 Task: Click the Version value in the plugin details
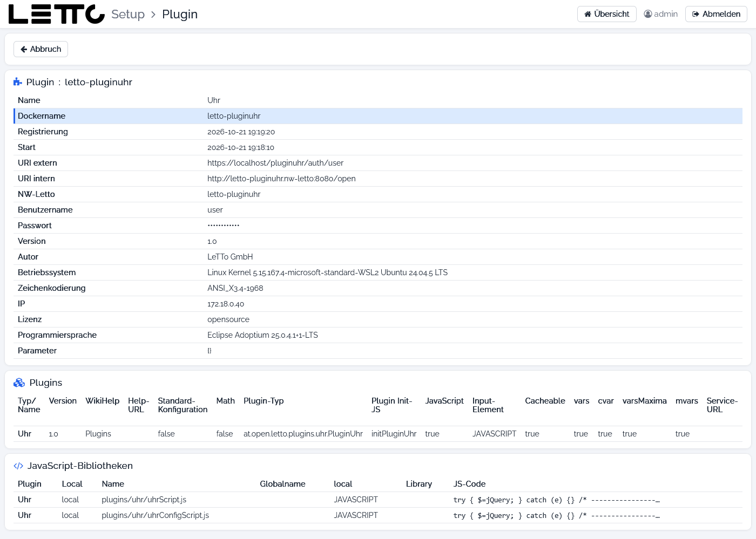click(212, 241)
